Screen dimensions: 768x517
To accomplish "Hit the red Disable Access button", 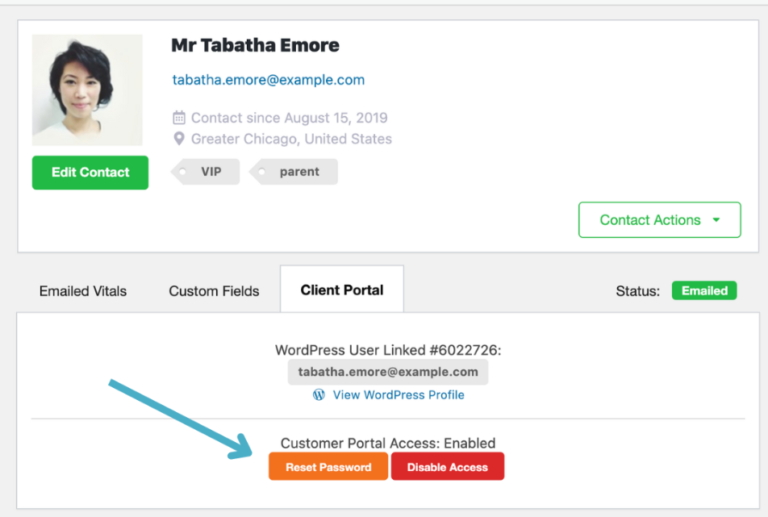I will click(447, 467).
